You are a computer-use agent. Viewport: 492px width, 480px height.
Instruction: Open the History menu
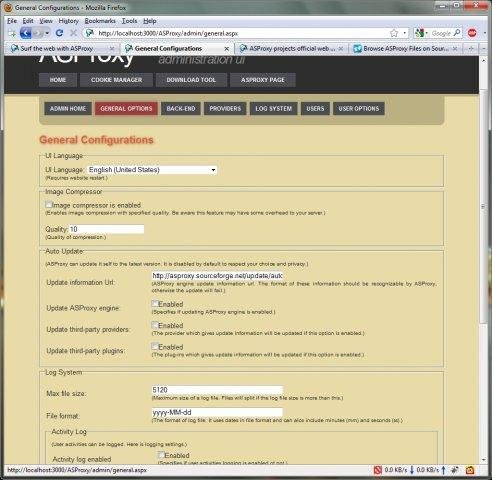click(68, 21)
